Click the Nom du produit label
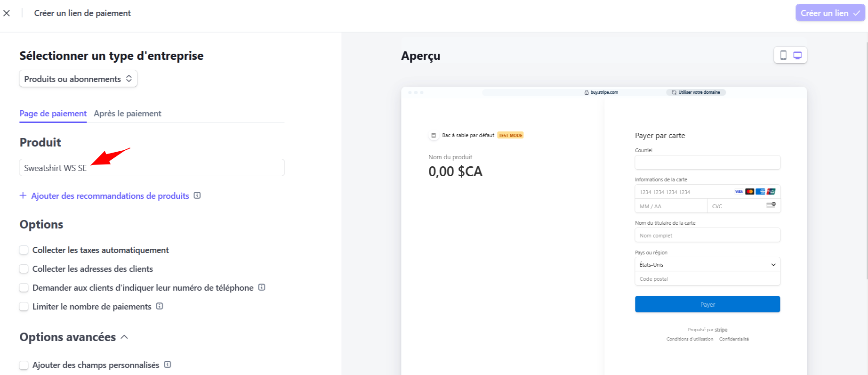This screenshot has height=375, width=868. click(450, 157)
